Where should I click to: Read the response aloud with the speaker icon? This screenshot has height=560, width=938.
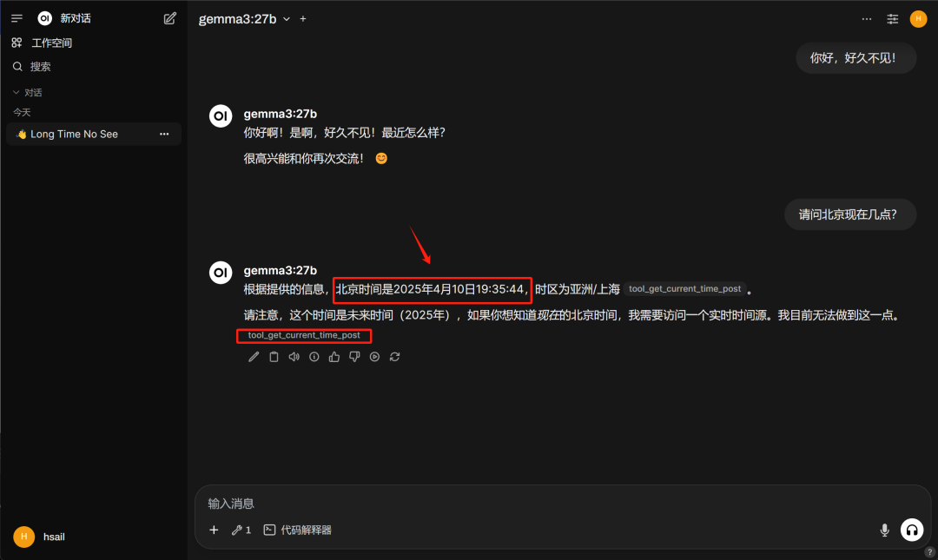[x=294, y=357]
